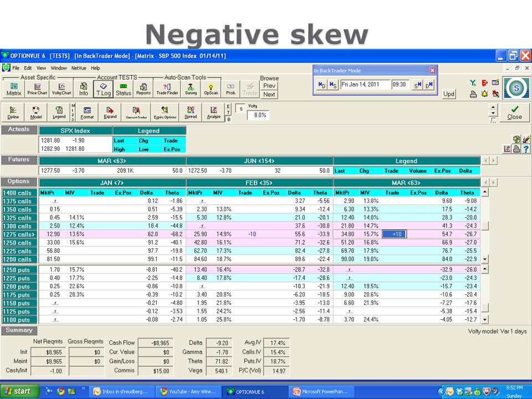The image size is (532, 399).
Task: Click the scroll up arrow of calls table
Action: click(485, 192)
